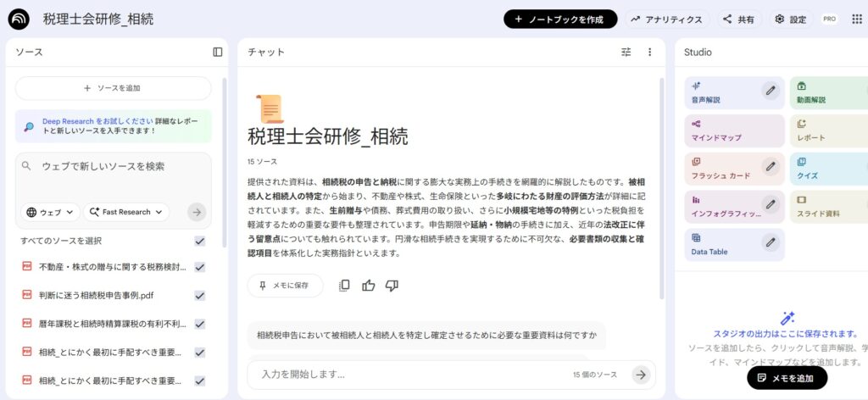Screen dimensions: 868x400
Task: Uncheck 暦年課税と相続時精算課税 source checkbox
Action: click(200, 324)
